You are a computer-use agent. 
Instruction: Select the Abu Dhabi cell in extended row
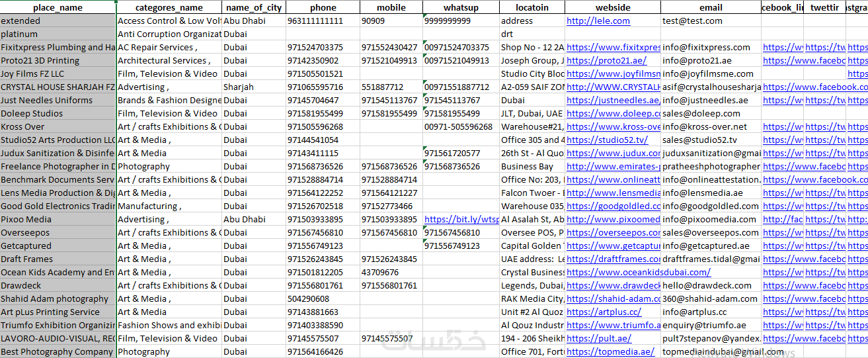pos(254,21)
